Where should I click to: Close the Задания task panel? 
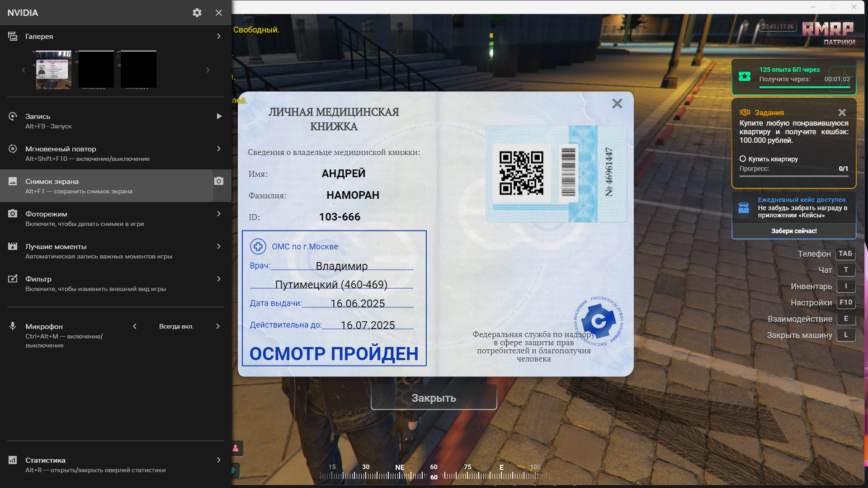click(x=842, y=113)
